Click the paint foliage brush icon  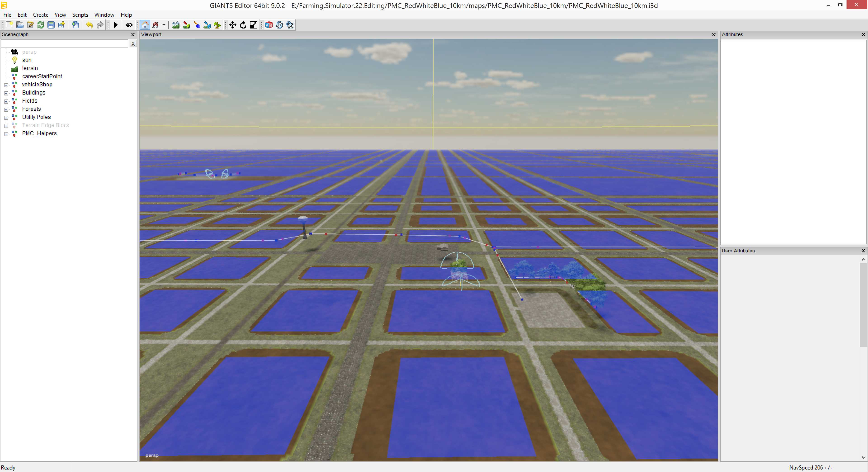[218, 25]
